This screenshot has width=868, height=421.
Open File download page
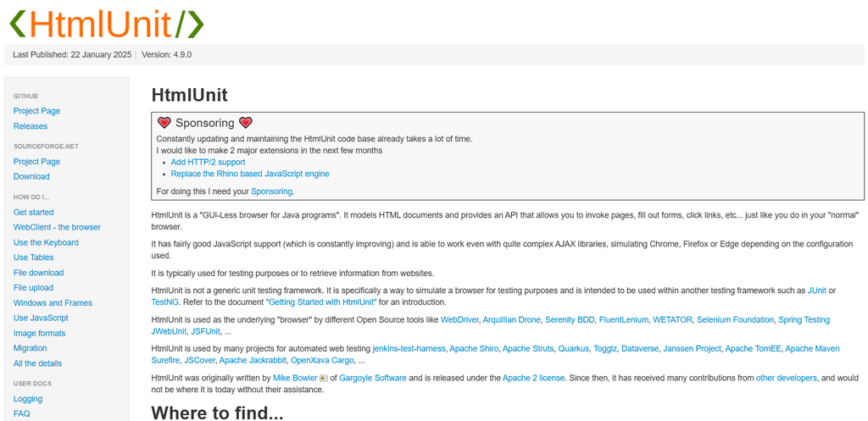pos(39,273)
